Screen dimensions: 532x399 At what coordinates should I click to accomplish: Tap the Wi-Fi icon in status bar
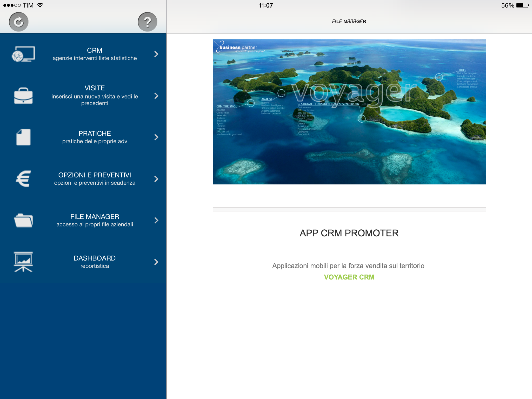click(40, 5)
